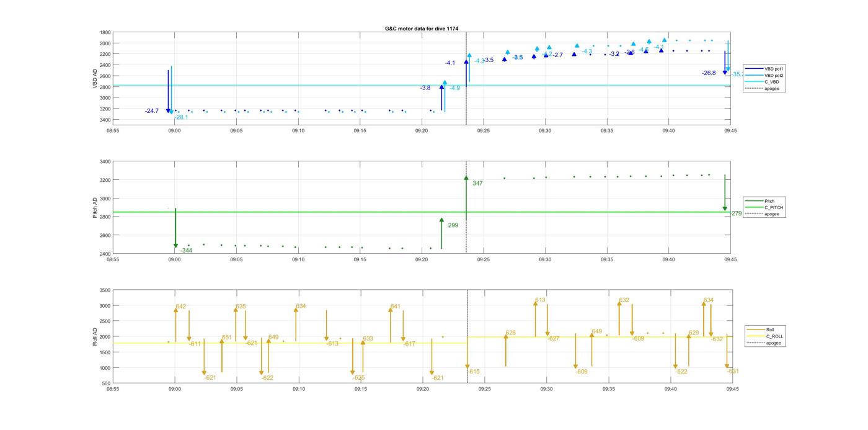
Task: Click the "C_PITCH" legend entry
Action: coord(764,207)
